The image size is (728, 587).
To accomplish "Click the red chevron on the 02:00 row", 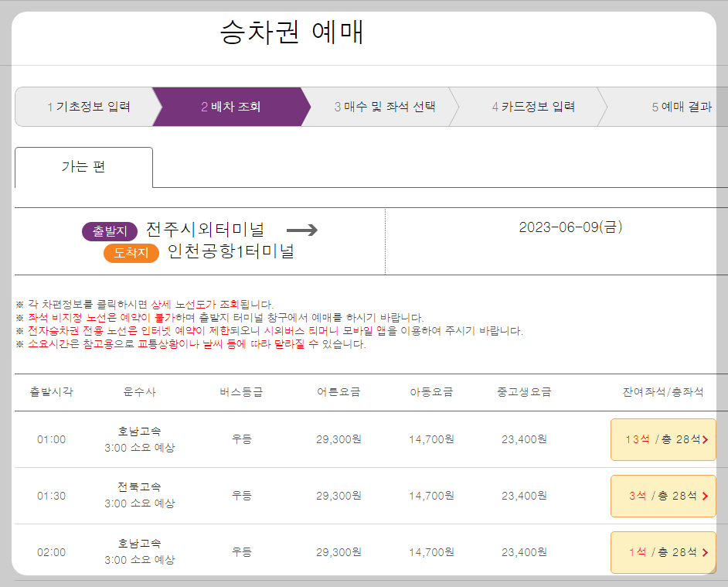I will (x=706, y=553).
